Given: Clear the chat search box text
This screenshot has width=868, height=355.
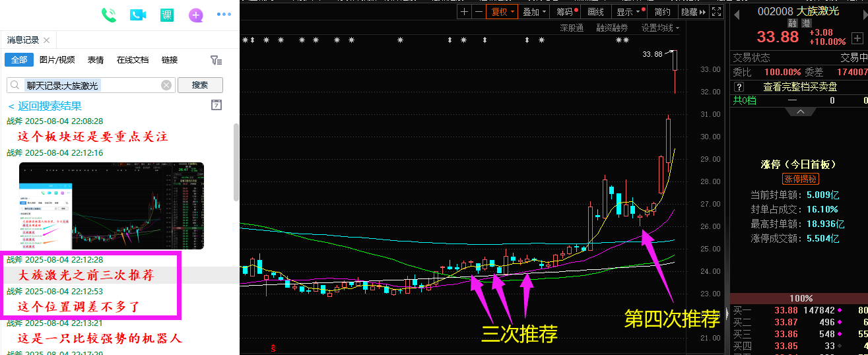Looking at the screenshot, I should (166, 85).
